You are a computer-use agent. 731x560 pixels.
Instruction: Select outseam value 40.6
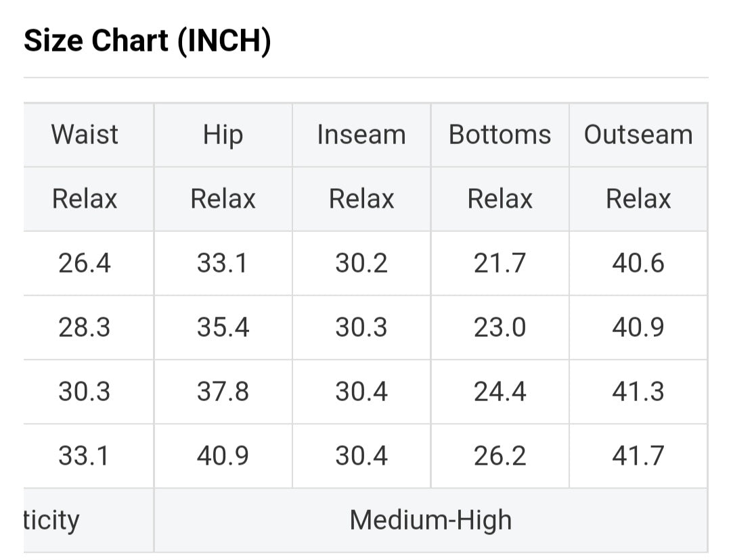638,263
